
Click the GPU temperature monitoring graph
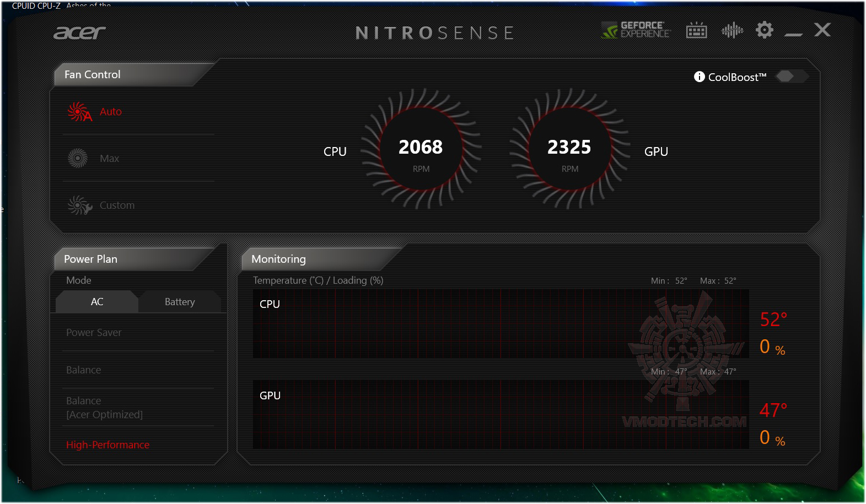(x=501, y=414)
